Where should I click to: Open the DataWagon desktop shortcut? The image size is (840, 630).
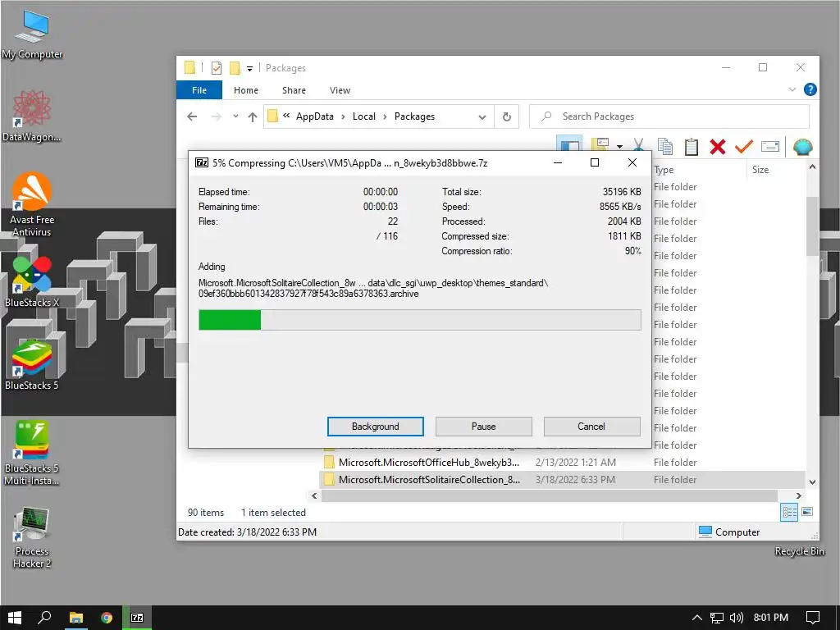pos(32,115)
